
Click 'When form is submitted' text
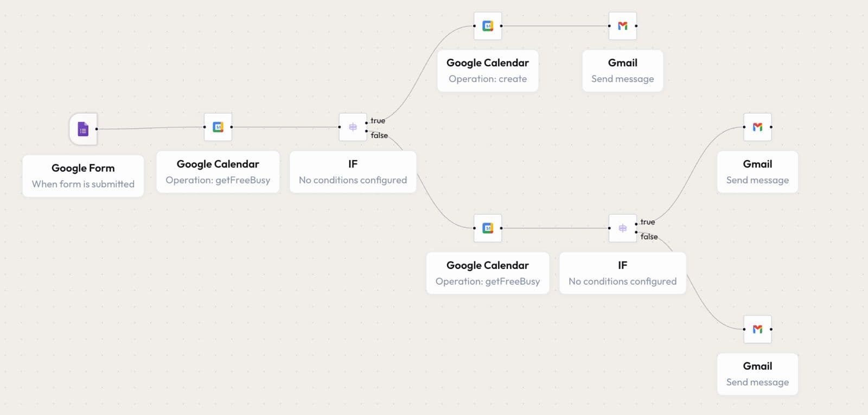(x=83, y=184)
